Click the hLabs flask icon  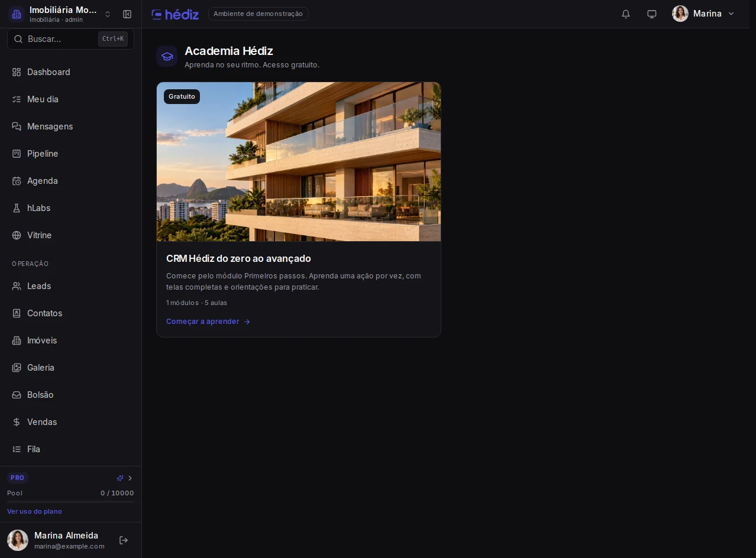click(x=17, y=208)
